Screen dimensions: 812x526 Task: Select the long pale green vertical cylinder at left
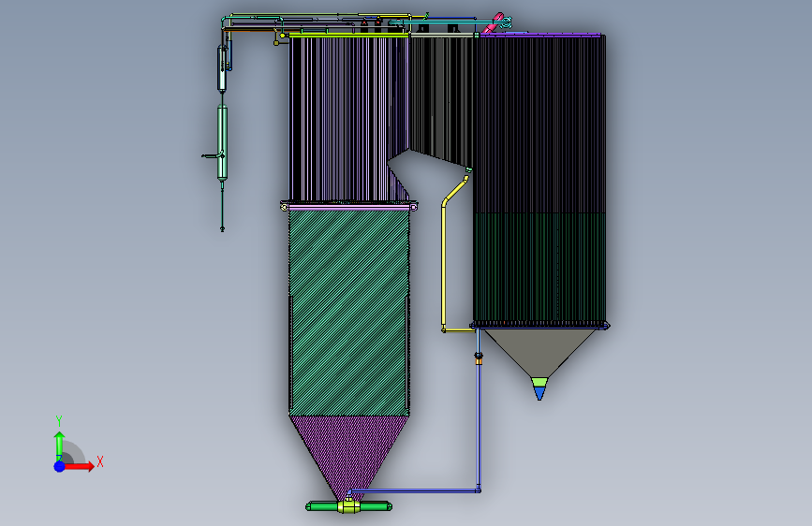pos(222,142)
